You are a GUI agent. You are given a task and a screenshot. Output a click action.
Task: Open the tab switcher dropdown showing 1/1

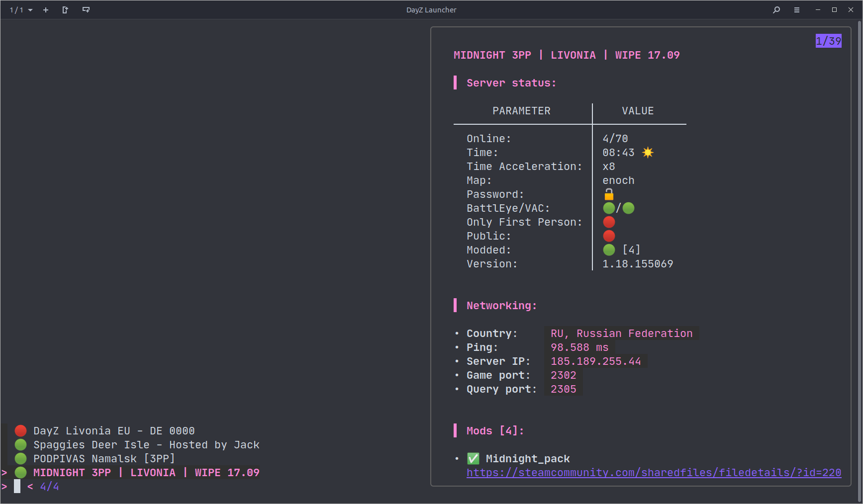pos(21,10)
